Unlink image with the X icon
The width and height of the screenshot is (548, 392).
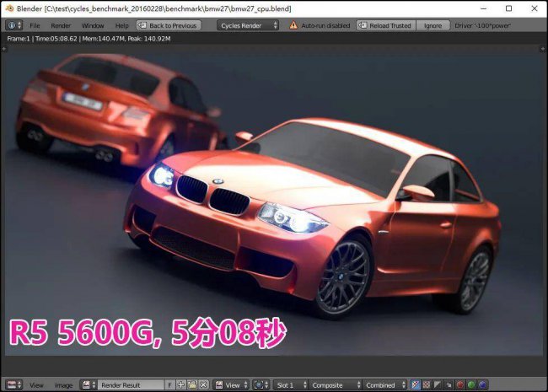point(203,385)
